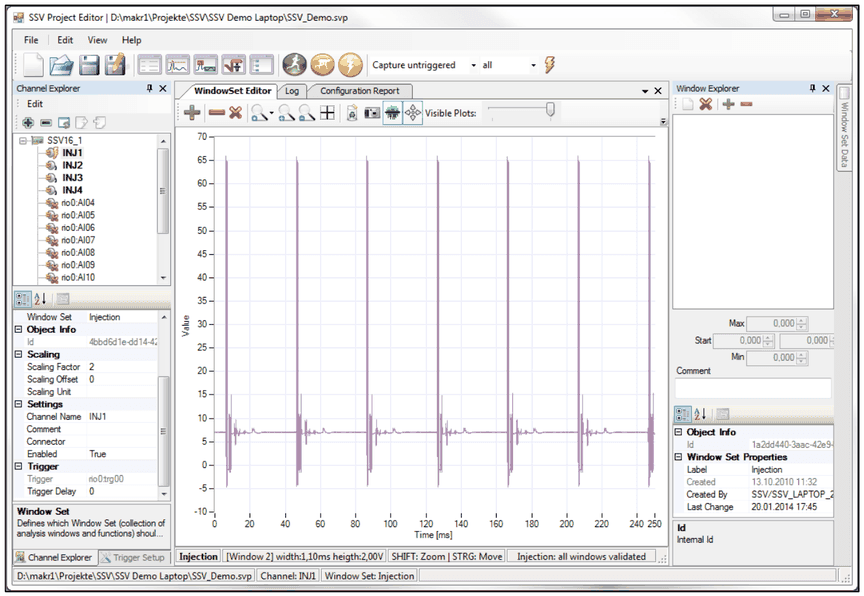
Task: Collapse the Trigger property group
Action: (x=18, y=466)
